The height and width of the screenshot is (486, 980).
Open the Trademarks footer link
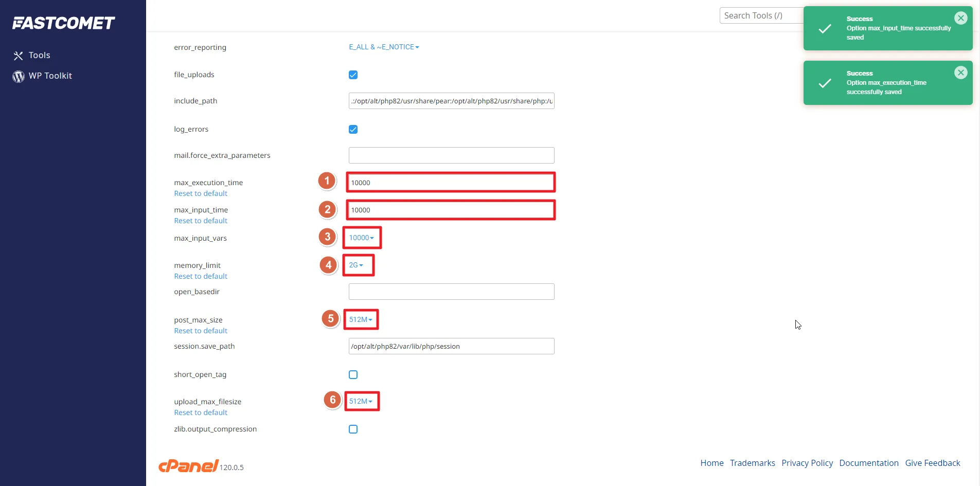pyautogui.click(x=752, y=463)
